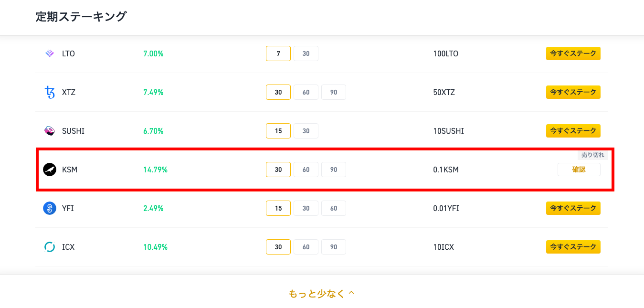Image resolution: width=644 pixels, height=308 pixels.
Task: Select 30-day duration for SUSHI
Action: click(x=306, y=131)
